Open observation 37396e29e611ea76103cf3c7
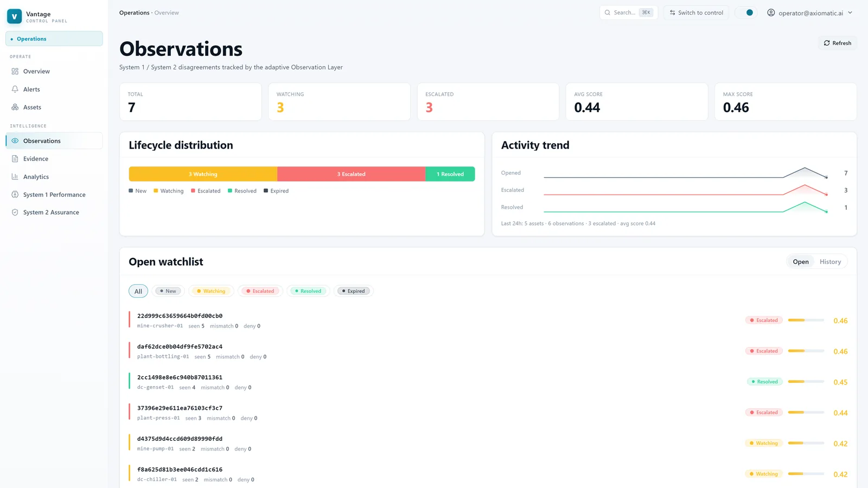This screenshot has width=868, height=488. [180, 408]
